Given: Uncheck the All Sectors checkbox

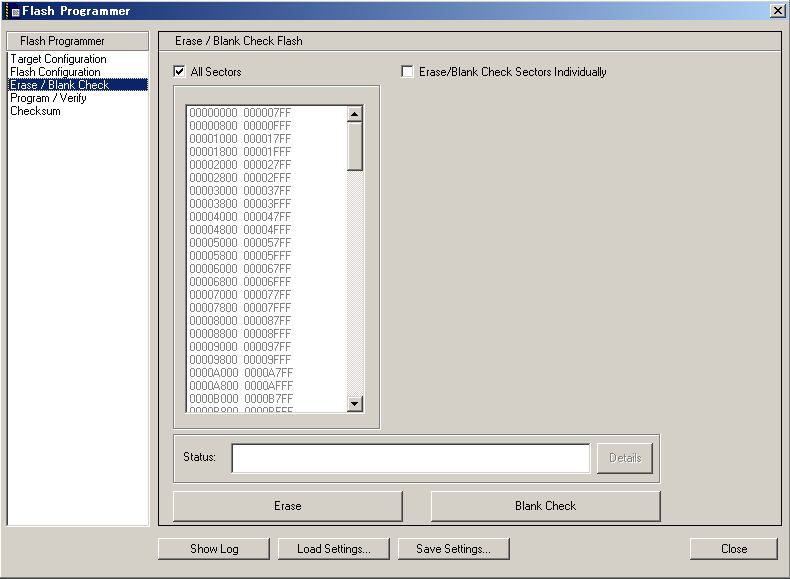Looking at the screenshot, I should point(179,72).
